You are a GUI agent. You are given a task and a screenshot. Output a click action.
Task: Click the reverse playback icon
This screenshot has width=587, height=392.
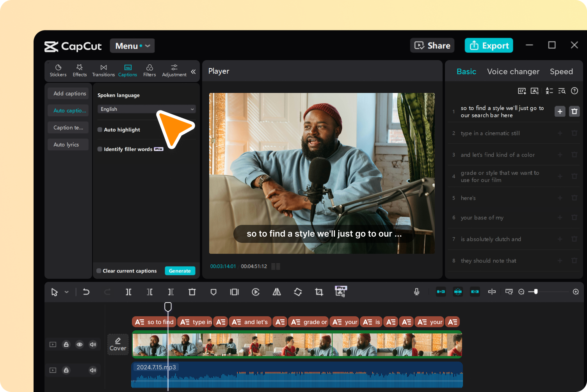click(x=256, y=292)
